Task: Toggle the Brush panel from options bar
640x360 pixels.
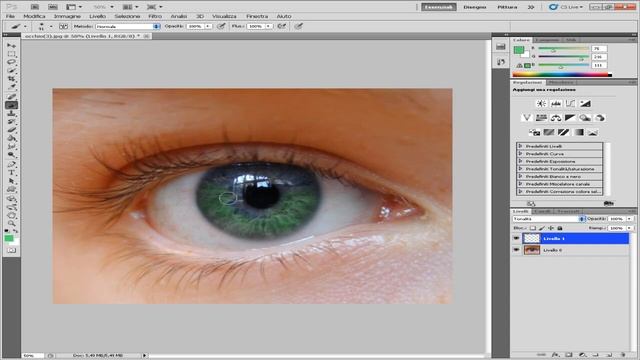Action: tap(64, 26)
